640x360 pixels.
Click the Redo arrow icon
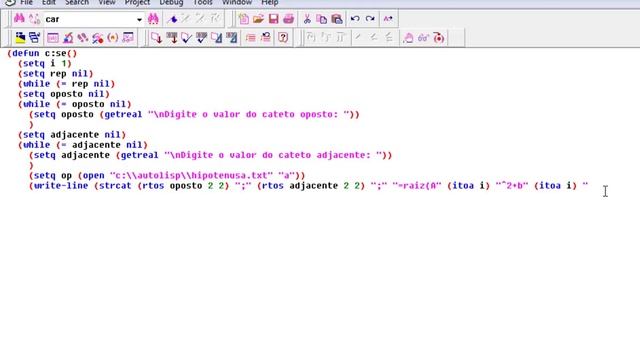[370, 19]
